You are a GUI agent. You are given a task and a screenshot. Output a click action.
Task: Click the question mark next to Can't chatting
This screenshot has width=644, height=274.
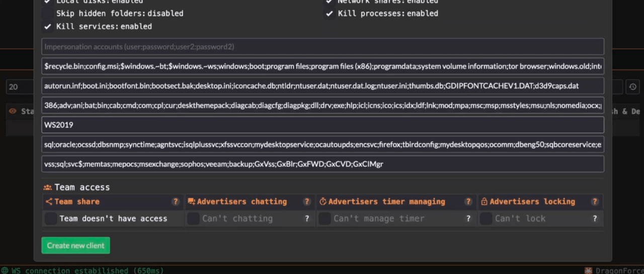307,219
